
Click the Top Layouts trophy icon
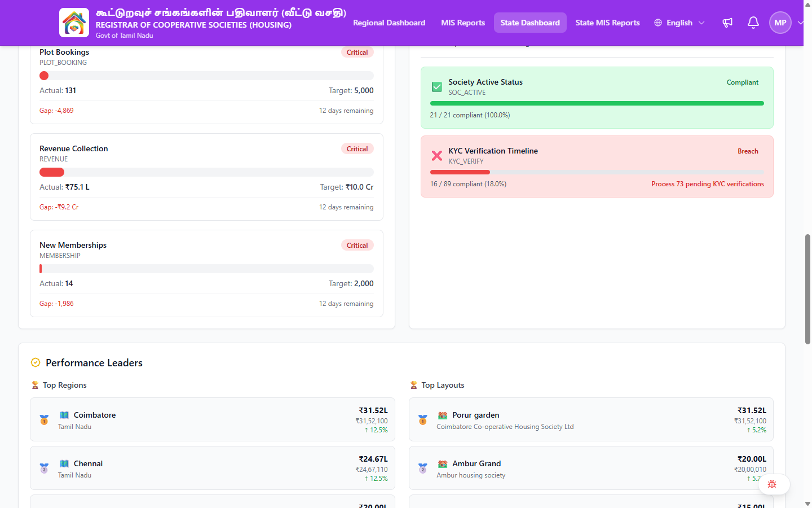414,385
